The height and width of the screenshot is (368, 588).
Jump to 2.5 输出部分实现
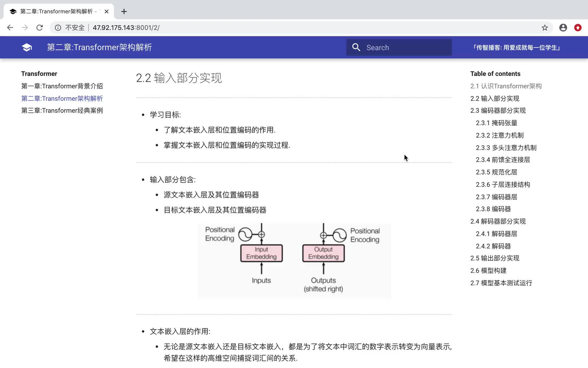(x=495, y=258)
